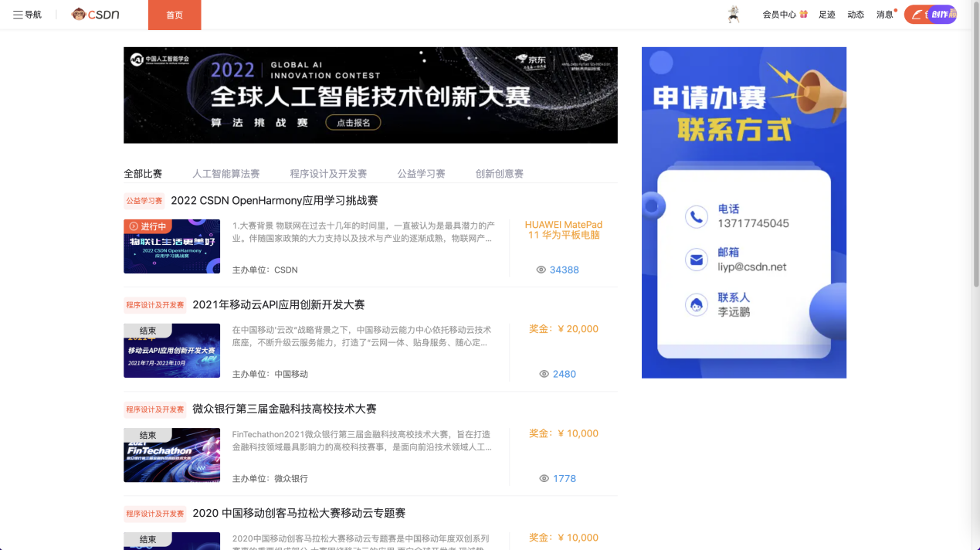Click the view count 34388

click(x=565, y=270)
